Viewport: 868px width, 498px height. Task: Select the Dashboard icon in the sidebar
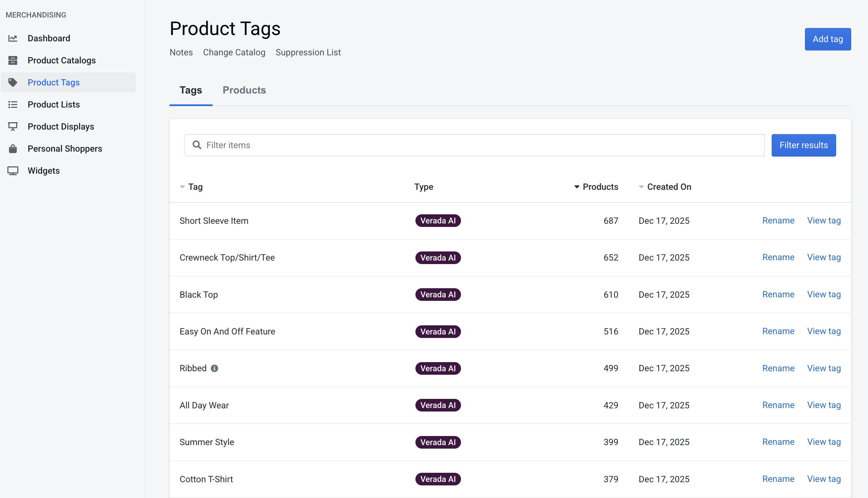click(13, 38)
